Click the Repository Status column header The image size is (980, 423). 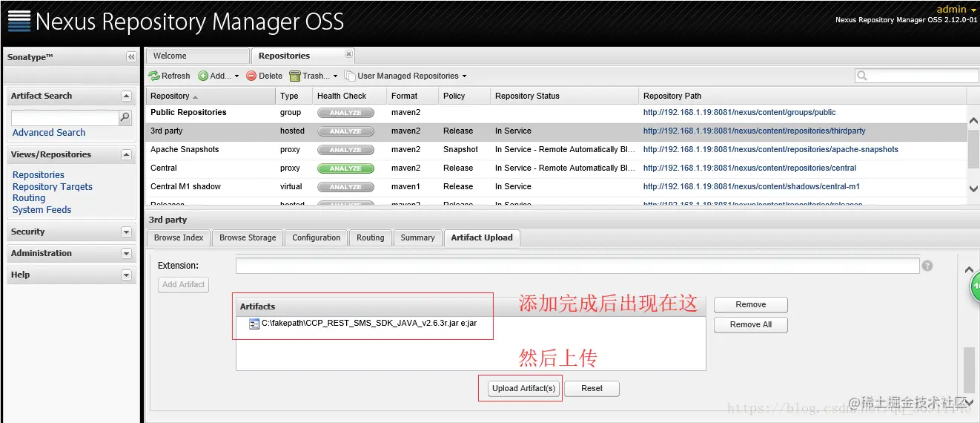pos(564,96)
